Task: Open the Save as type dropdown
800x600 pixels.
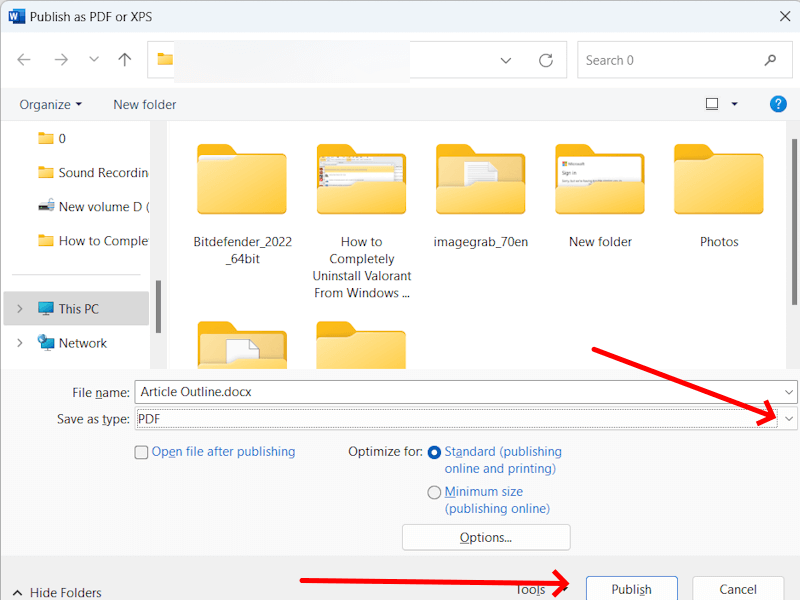Action: click(x=786, y=418)
